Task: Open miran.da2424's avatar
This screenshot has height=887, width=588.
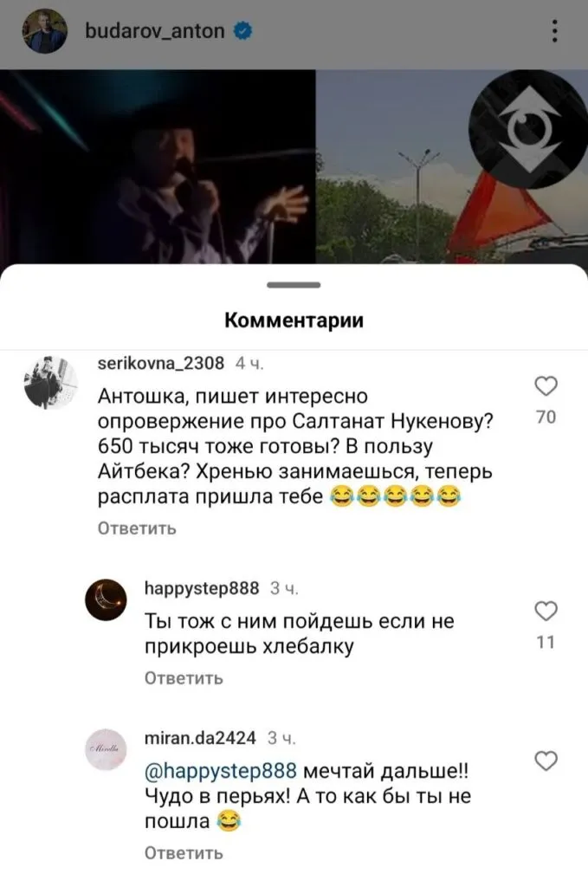Action: (x=106, y=749)
